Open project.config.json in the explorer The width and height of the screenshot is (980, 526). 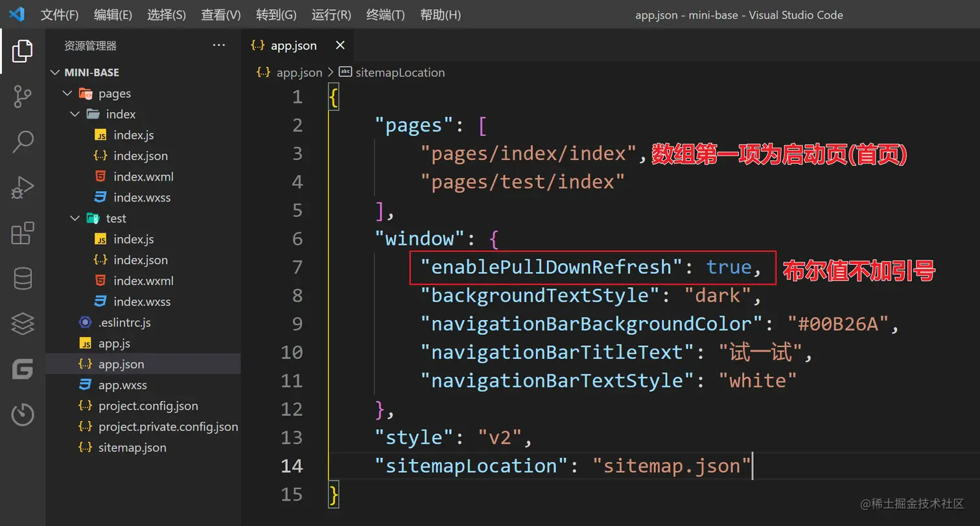tap(148, 406)
